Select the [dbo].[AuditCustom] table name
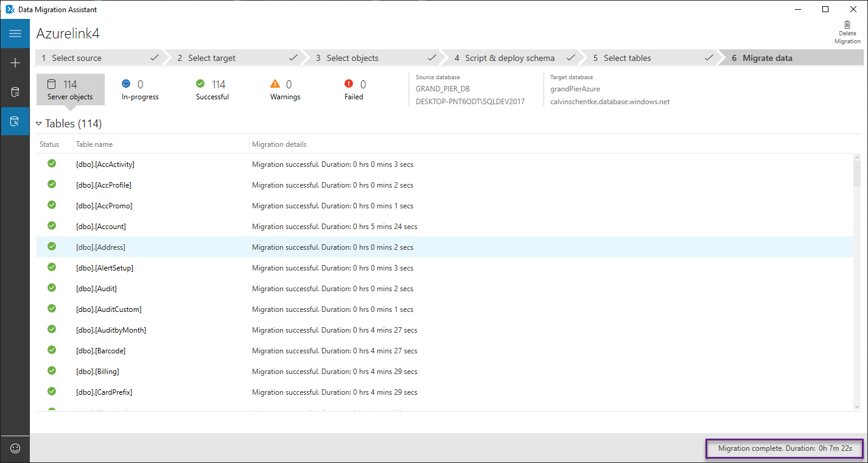The width and height of the screenshot is (868, 463). coord(109,309)
